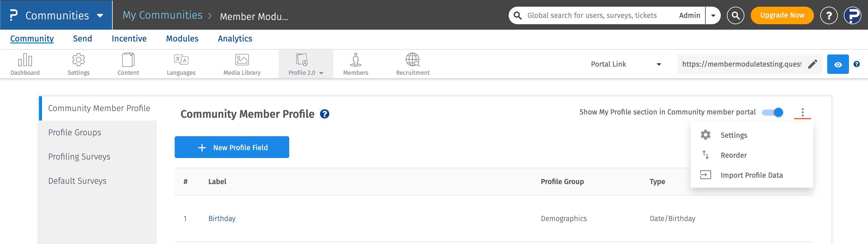Open the Members person icon

(355, 60)
